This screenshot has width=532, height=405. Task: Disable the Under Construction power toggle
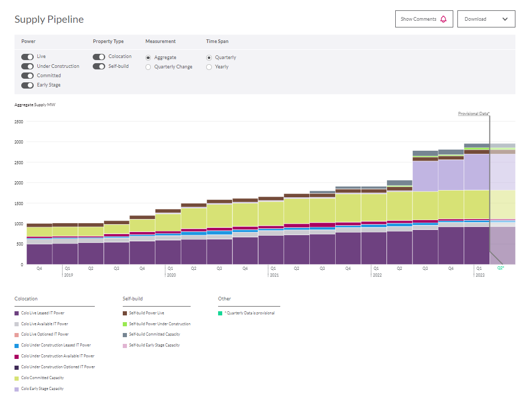[27, 66]
